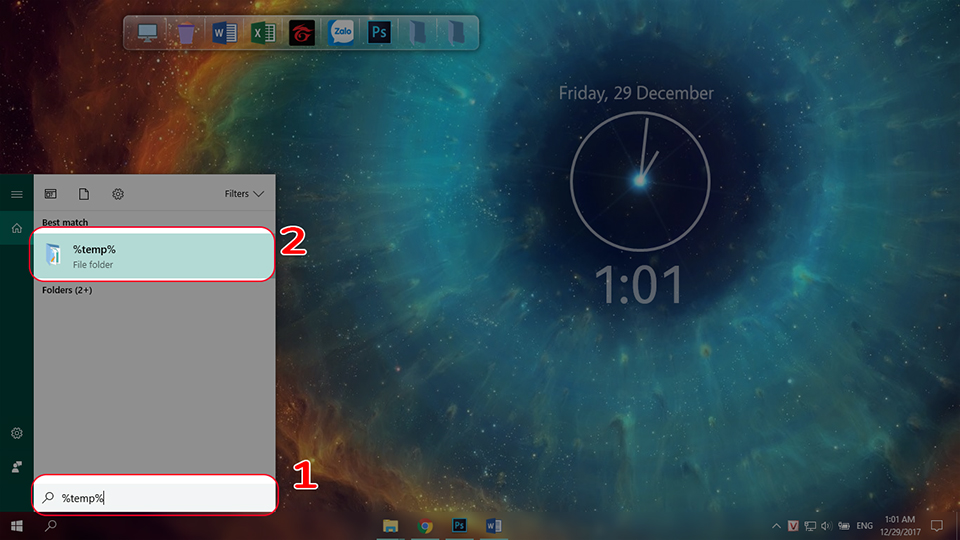Show hidden tray icons chevron
The height and width of the screenshot is (540, 960).
click(776, 526)
